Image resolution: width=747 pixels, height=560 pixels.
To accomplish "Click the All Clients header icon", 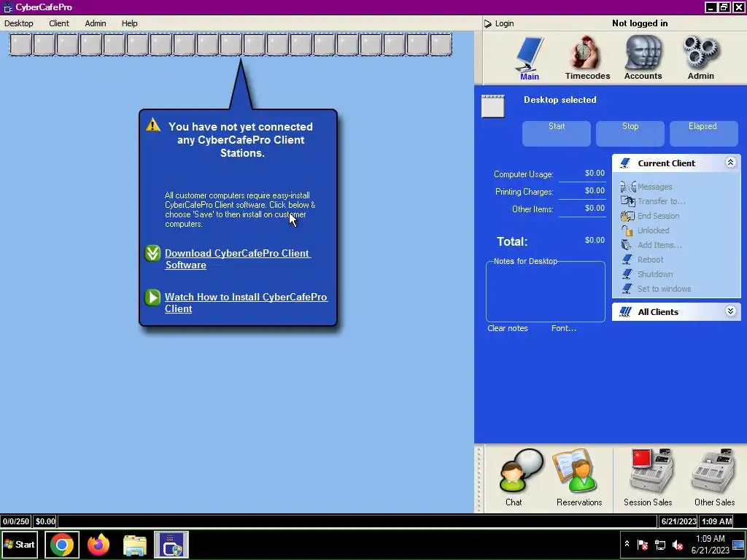I will [x=625, y=312].
